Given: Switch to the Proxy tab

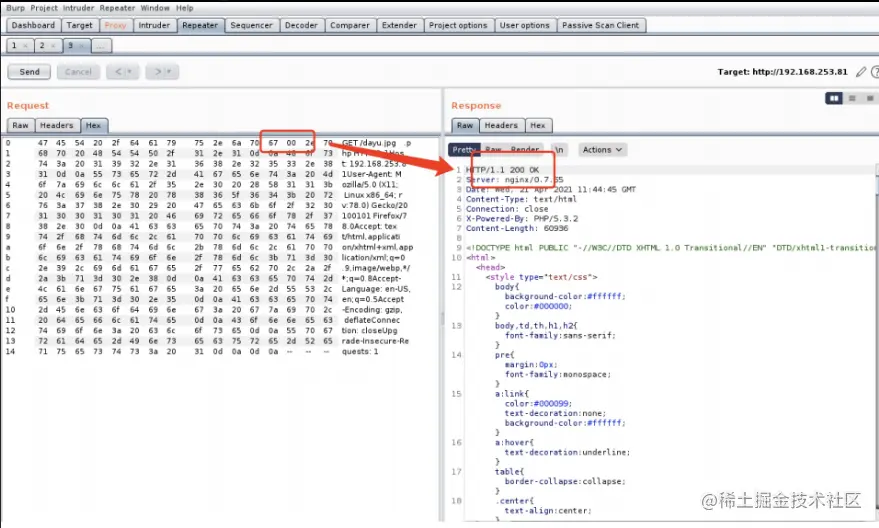Looking at the screenshot, I should [115, 25].
